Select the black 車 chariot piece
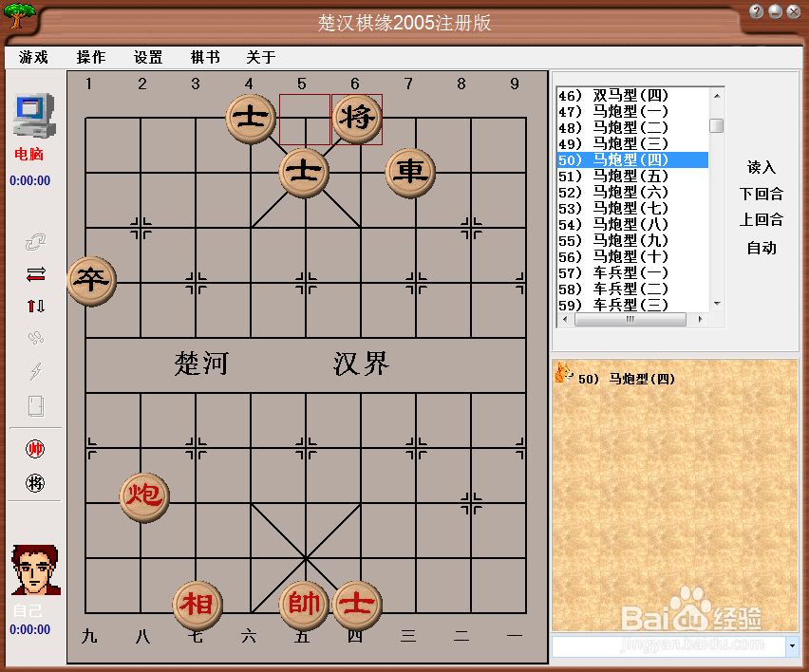The width and height of the screenshot is (809, 672). pos(410,173)
